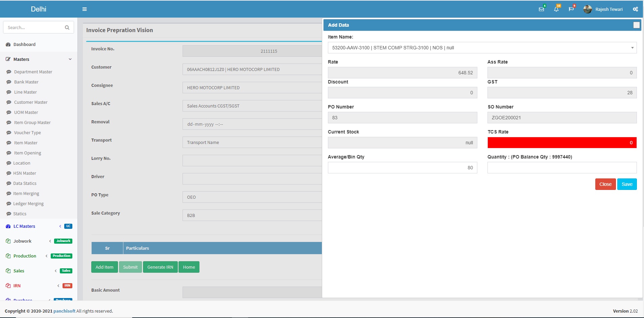Click the search magnifier icon
644x318 pixels.
pos(67,27)
